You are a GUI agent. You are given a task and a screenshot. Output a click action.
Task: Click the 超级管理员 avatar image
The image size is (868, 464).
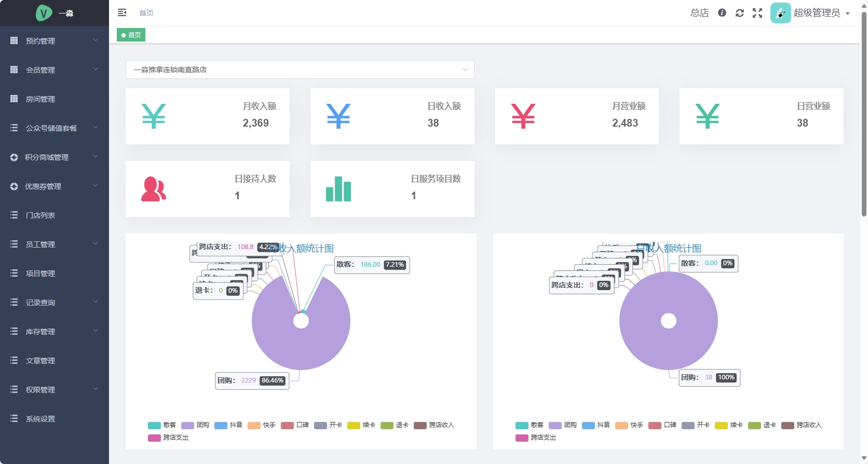pyautogui.click(x=780, y=13)
